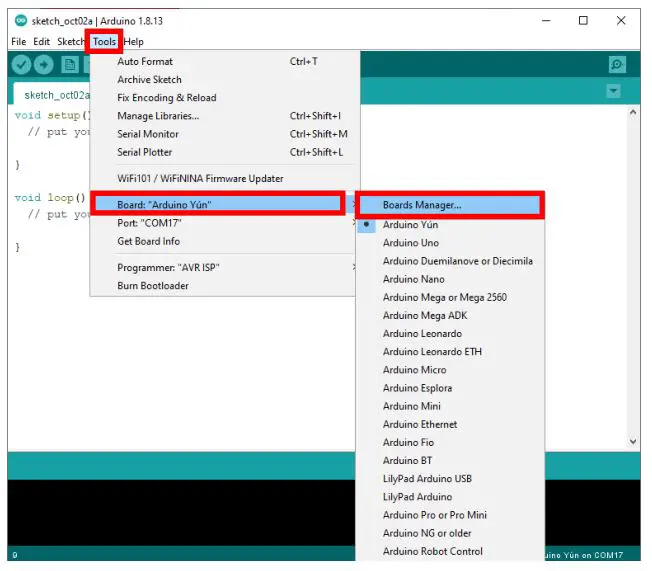The height and width of the screenshot is (571, 652).
Task: Launch the Serial Monitor menu entry
Action: [x=225, y=134]
